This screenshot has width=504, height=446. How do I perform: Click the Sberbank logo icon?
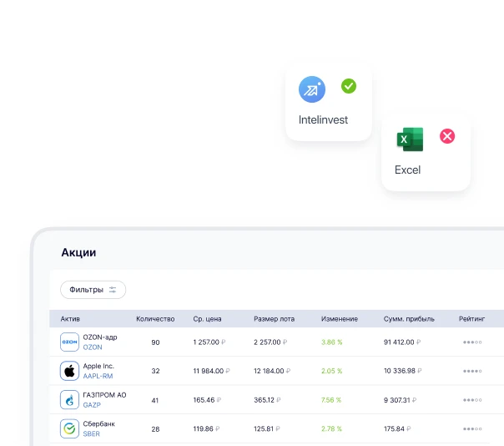point(69,428)
